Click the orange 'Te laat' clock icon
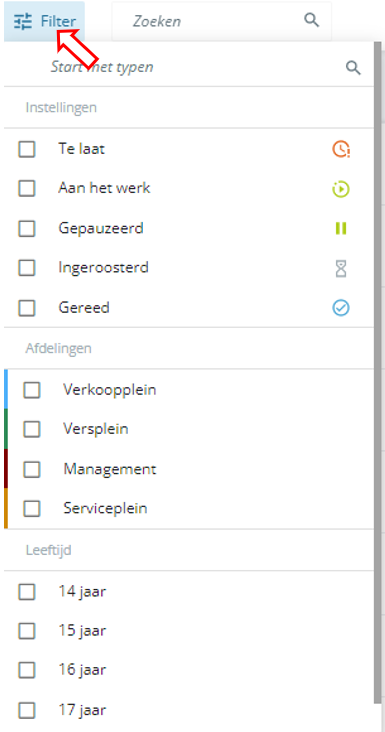This screenshot has width=385, height=732. point(341,149)
